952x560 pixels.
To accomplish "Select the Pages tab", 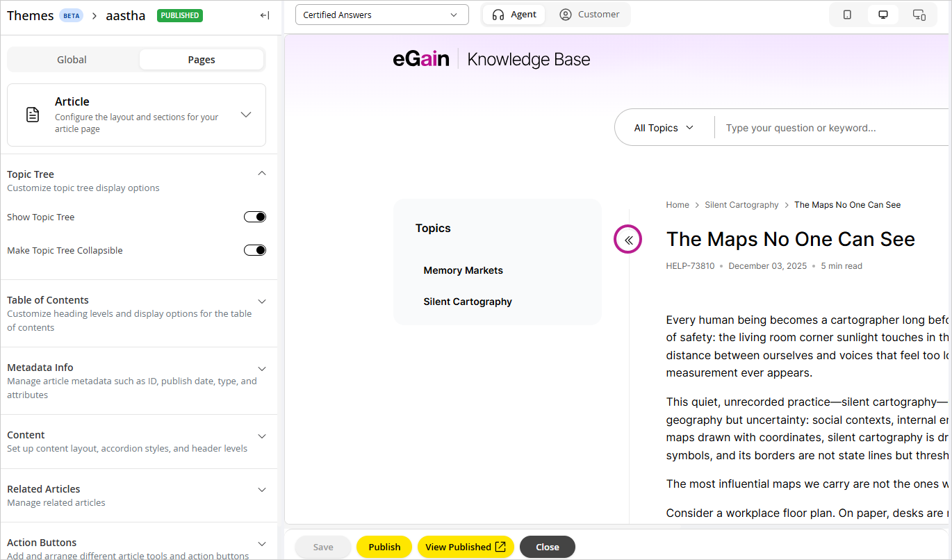I will tap(201, 59).
